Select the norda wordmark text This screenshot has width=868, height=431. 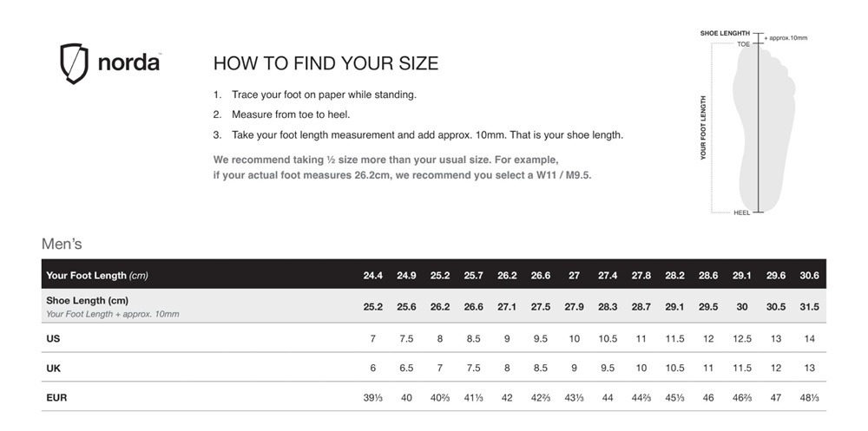pyautogui.click(x=128, y=63)
